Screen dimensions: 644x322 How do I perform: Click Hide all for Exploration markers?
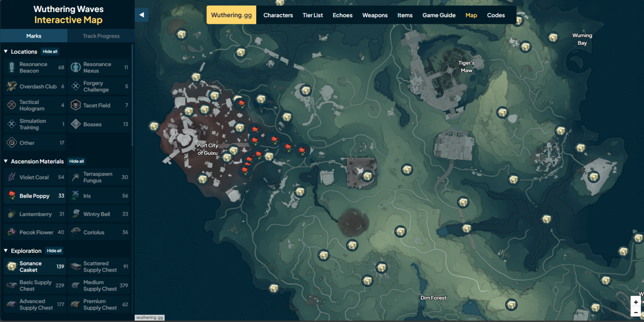54,251
